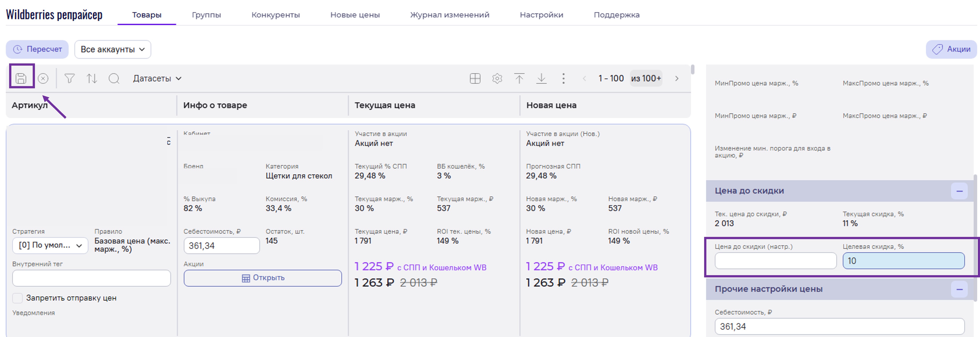Check Запретить отправку цен checkbox

(18, 298)
